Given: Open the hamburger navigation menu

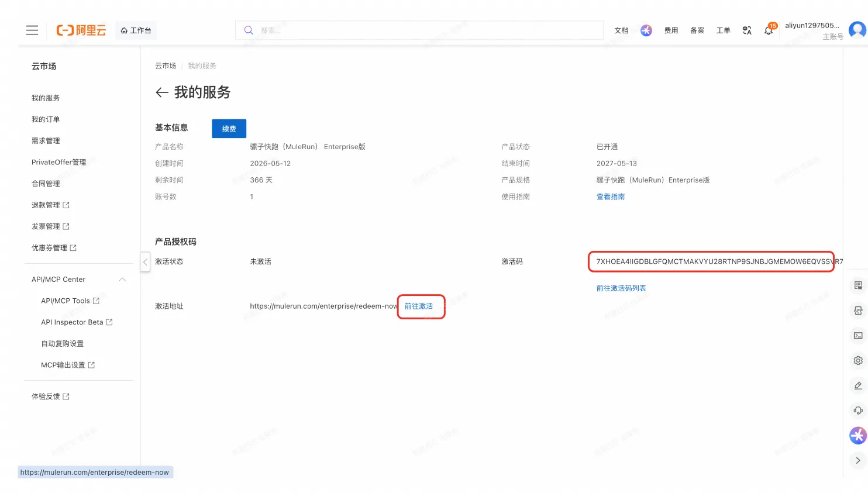Looking at the screenshot, I should point(32,30).
